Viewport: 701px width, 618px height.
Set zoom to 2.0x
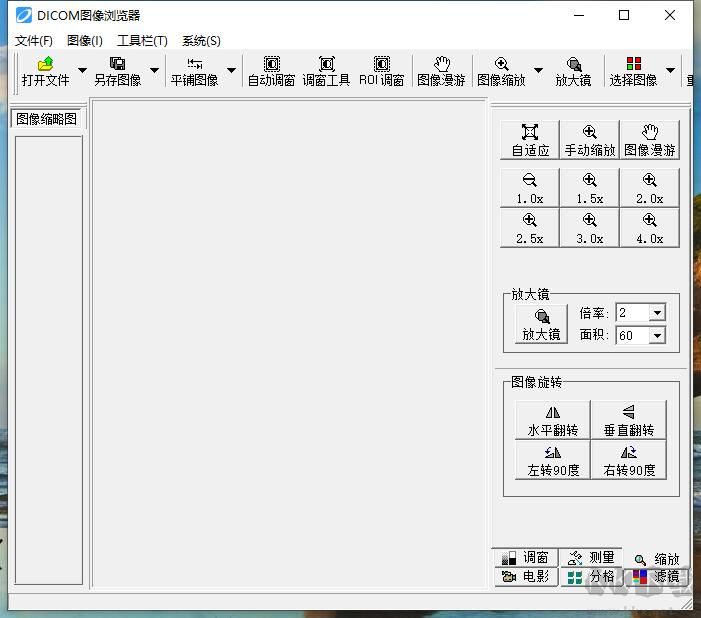(649, 188)
